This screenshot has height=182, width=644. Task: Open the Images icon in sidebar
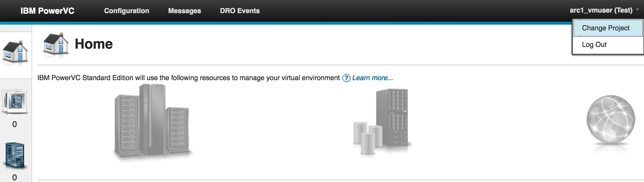coord(15,102)
